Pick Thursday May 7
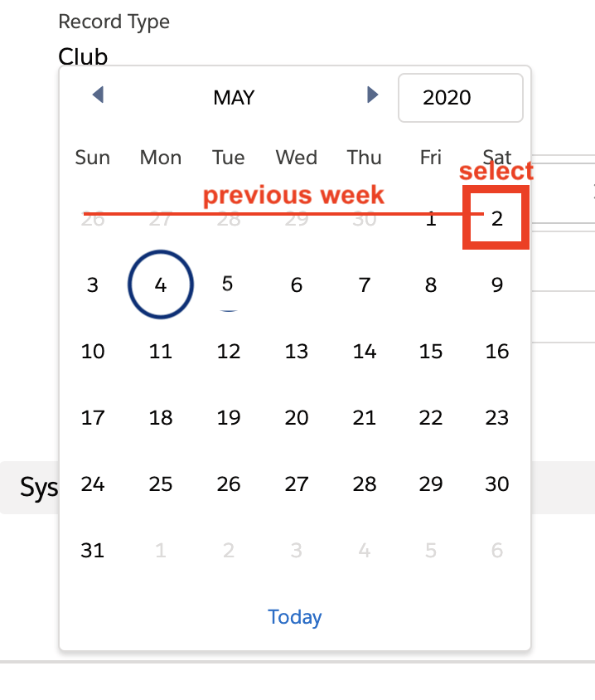The height and width of the screenshot is (700, 595). point(365,285)
